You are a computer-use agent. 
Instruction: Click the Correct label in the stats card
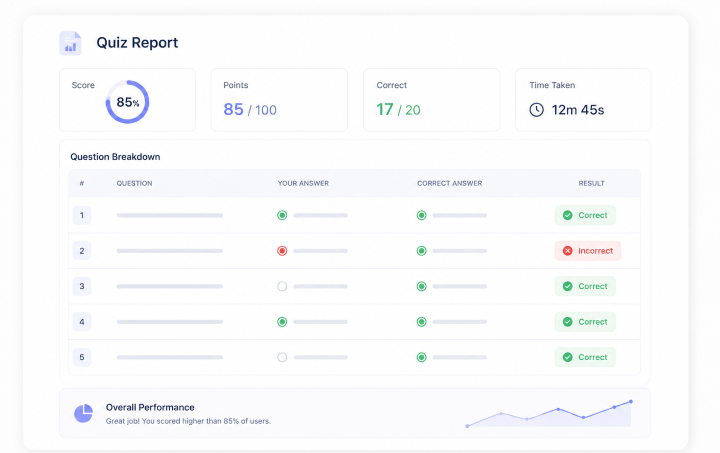point(392,85)
